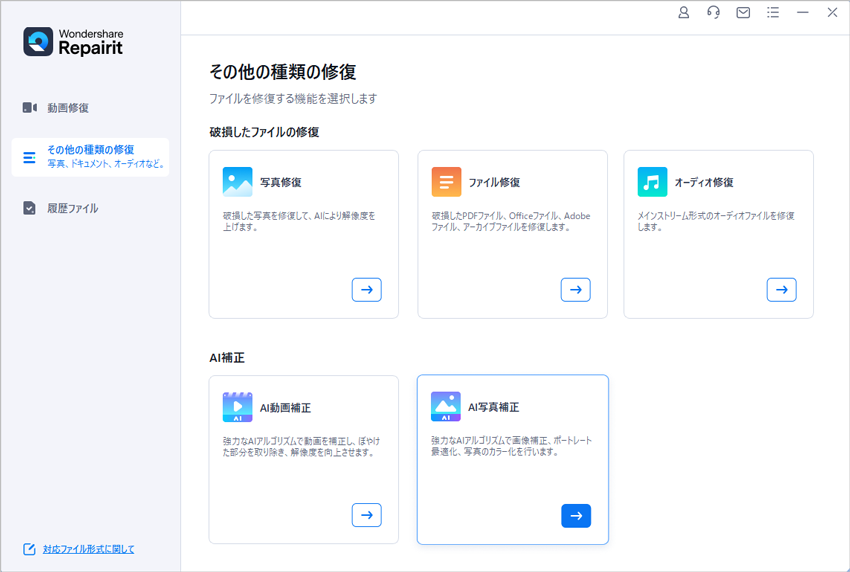
Task: Click the Wondershare Repairit logo
Action: click(73, 41)
